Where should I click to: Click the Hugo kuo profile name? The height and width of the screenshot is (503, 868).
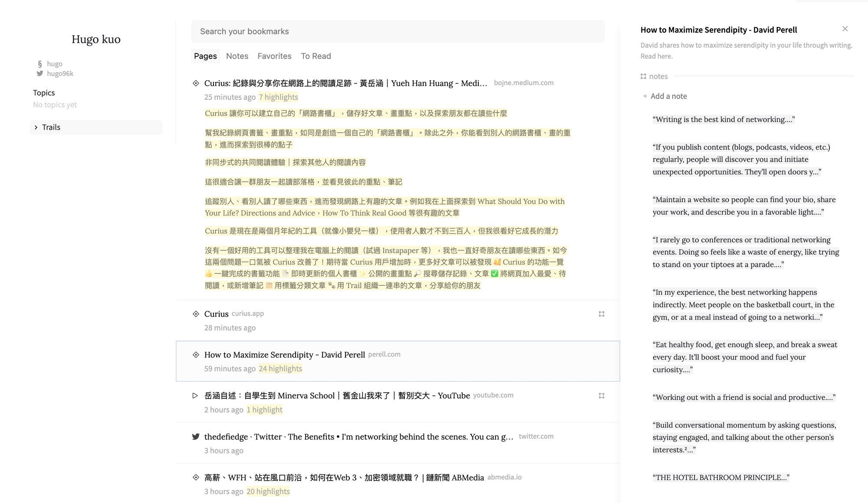96,39
